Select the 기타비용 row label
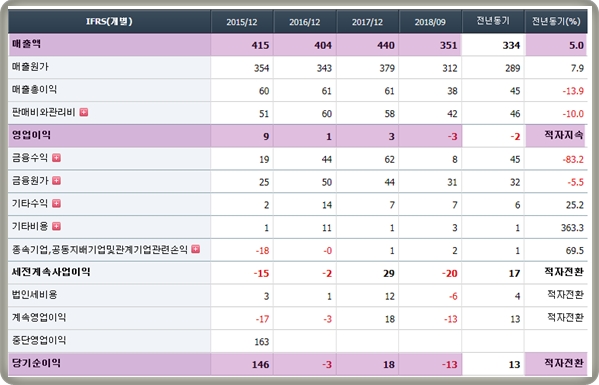 point(30,226)
